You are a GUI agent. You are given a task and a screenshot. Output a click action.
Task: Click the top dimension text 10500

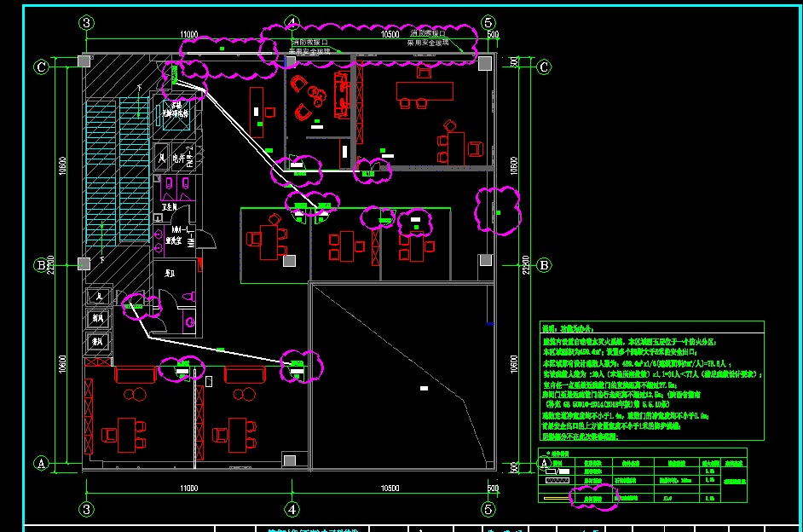coord(390,34)
